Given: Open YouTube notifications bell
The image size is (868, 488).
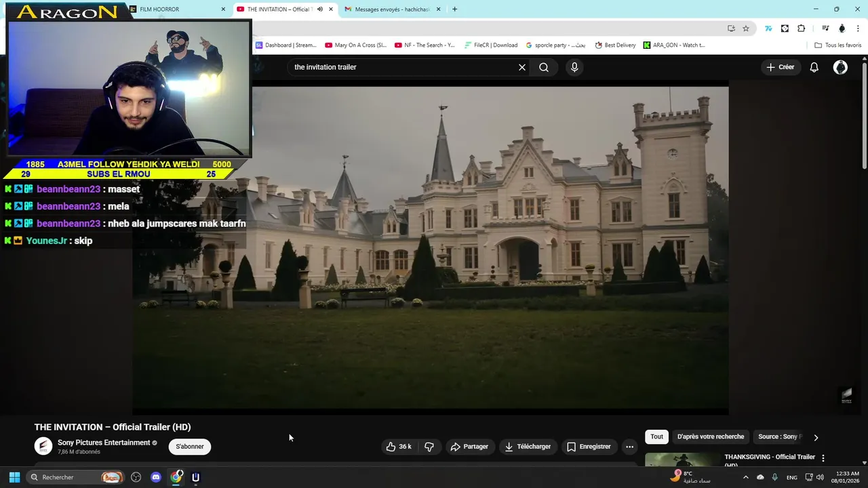Looking at the screenshot, I should 814,67.
